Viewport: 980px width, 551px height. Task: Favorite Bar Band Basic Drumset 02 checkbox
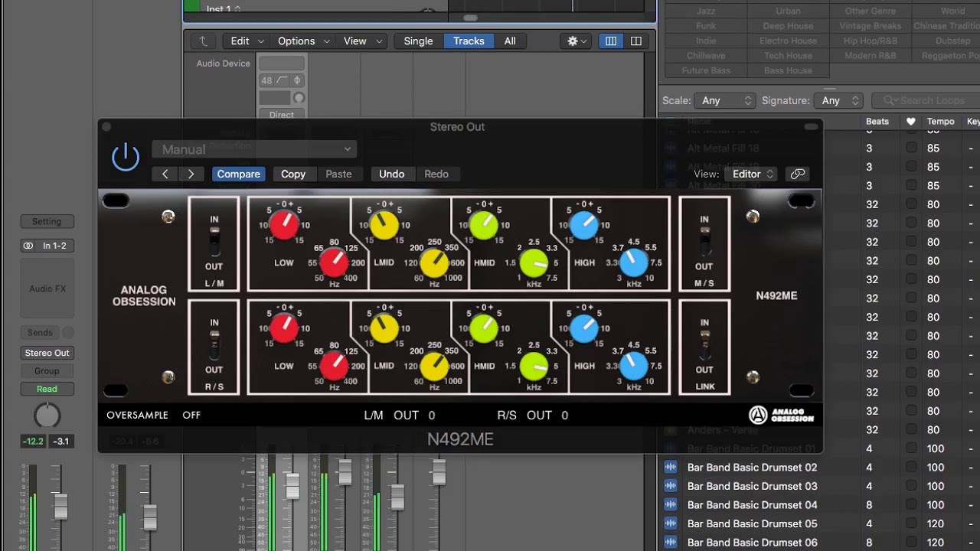[x=911, y=468]
